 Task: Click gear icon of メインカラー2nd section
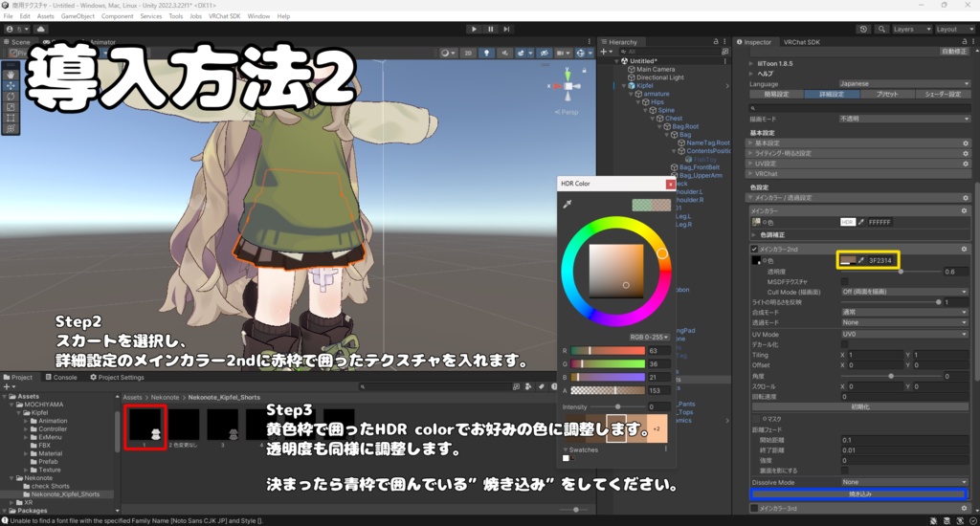coord(965,249)
